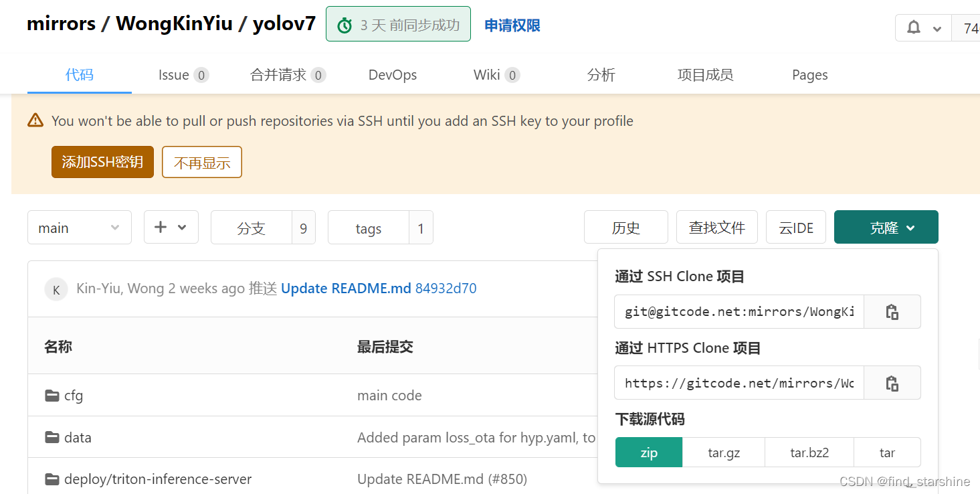Click the bell notification icon

tap(913, 28)
